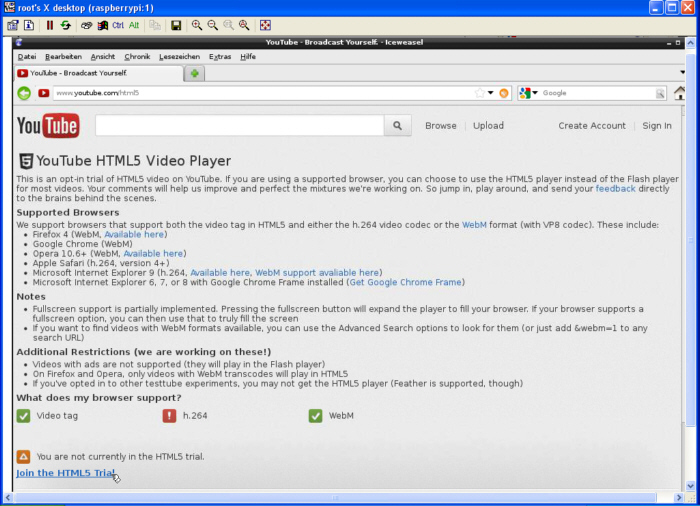Open file transfer icon in the VNC toolbar

click(155, 25)
